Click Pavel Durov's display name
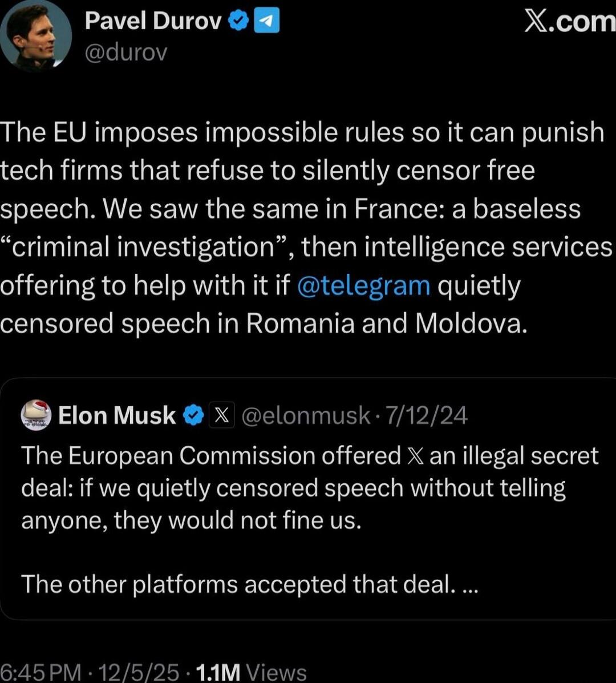The width and height of the screenshot is (616, 683). point(152,20)
